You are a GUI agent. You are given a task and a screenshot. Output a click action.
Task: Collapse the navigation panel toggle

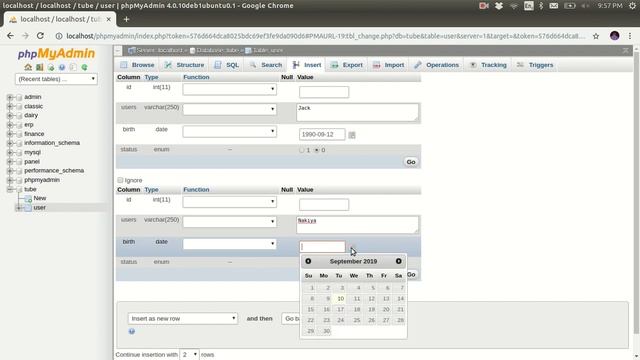[x=118, y=50]
